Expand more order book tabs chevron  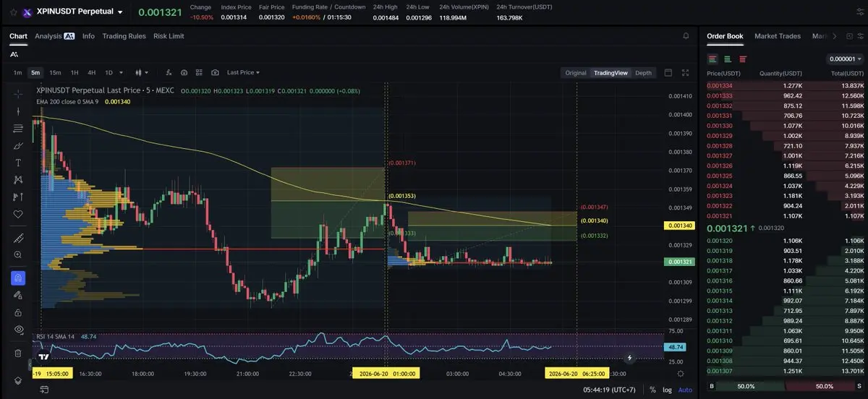tap(834, 36)
